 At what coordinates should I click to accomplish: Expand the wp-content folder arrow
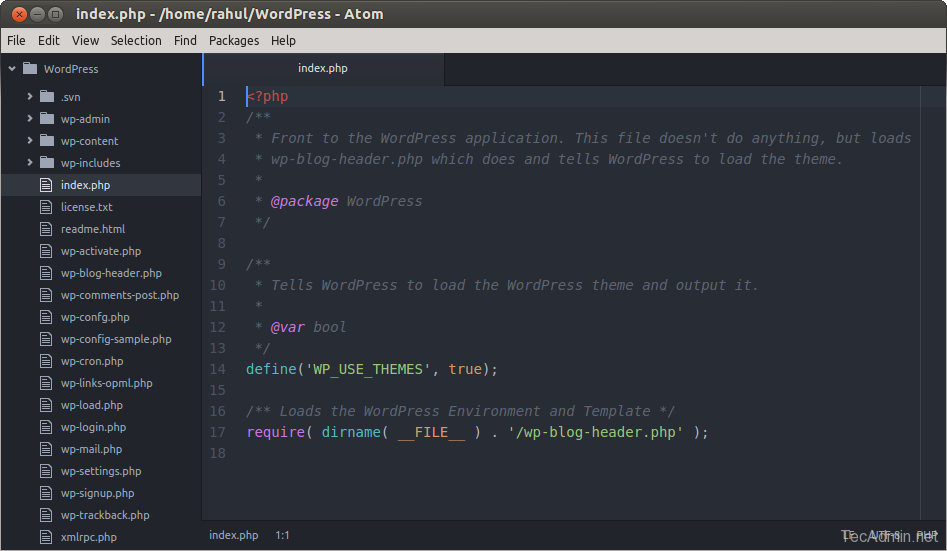pyautogui.click(x=30, y=140)
